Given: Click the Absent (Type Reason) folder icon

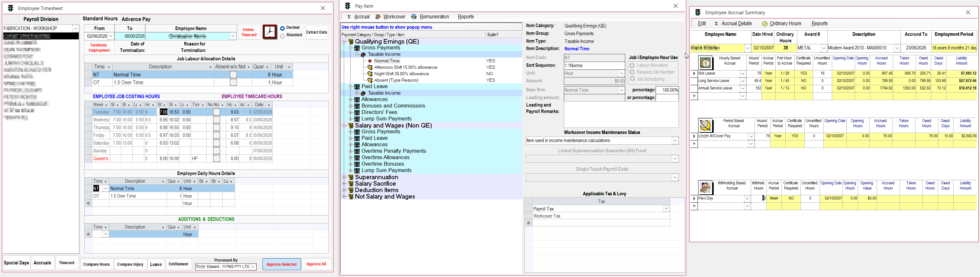Looking at the screenshot, I should click(x=370, y=80).
